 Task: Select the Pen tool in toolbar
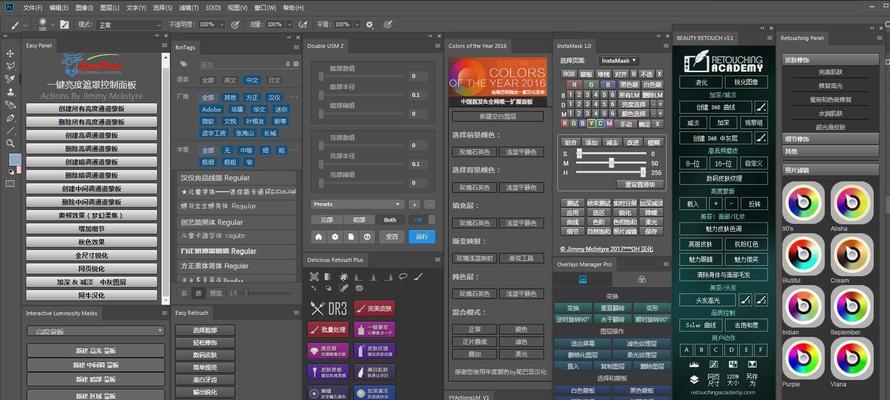tap(10, 118)
